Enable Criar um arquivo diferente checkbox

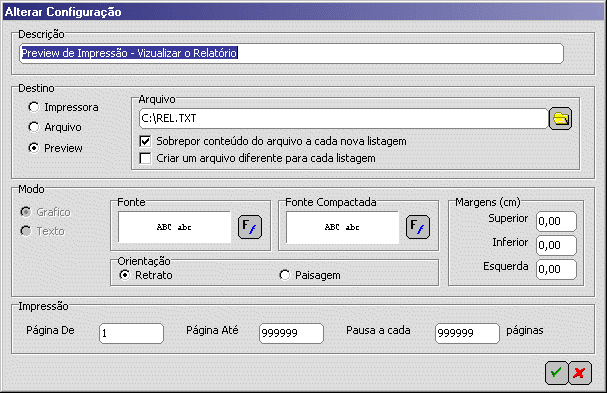(x=145, y=158)
